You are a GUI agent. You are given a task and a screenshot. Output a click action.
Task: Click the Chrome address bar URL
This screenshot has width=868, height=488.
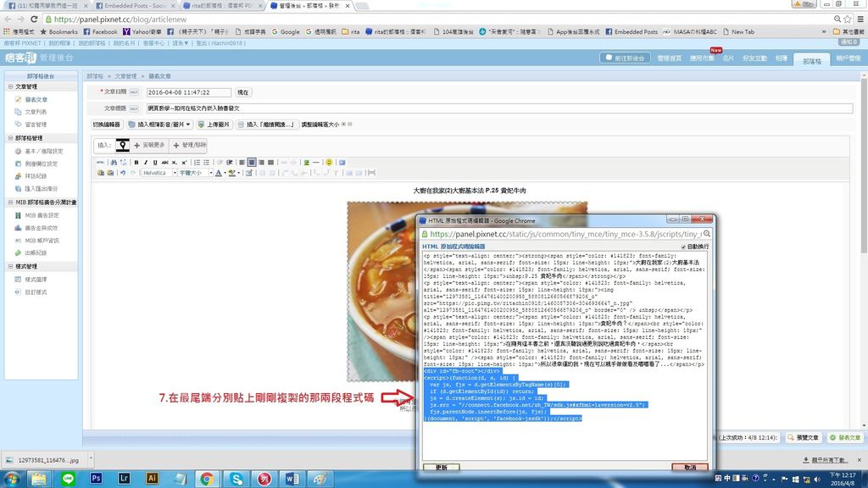coord(120,19)
